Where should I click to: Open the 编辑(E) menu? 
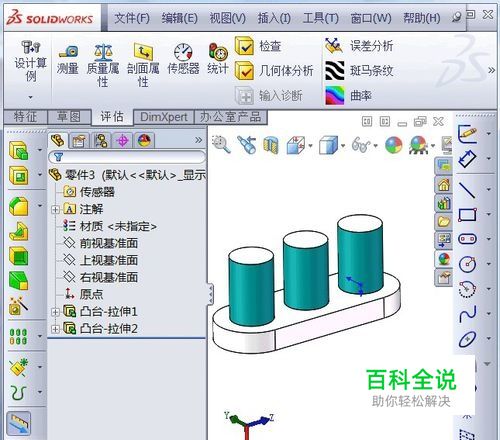pyautogui.click(x=180, y=18)
